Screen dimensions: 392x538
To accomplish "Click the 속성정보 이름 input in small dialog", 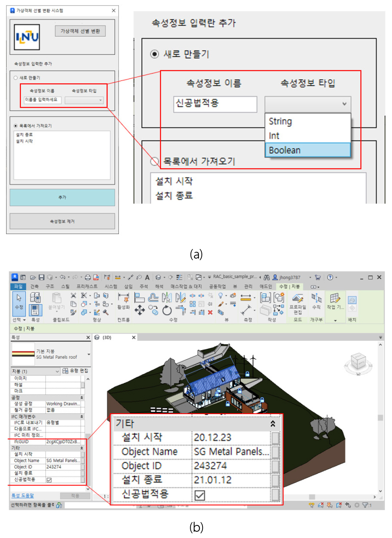I will pos(42,100).
